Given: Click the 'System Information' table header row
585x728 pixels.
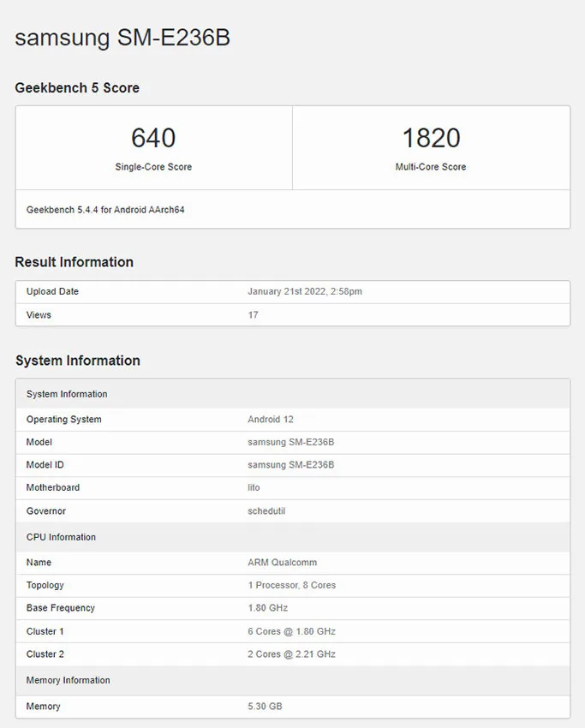Looking at the screenshot, I should tap(293, 394).
